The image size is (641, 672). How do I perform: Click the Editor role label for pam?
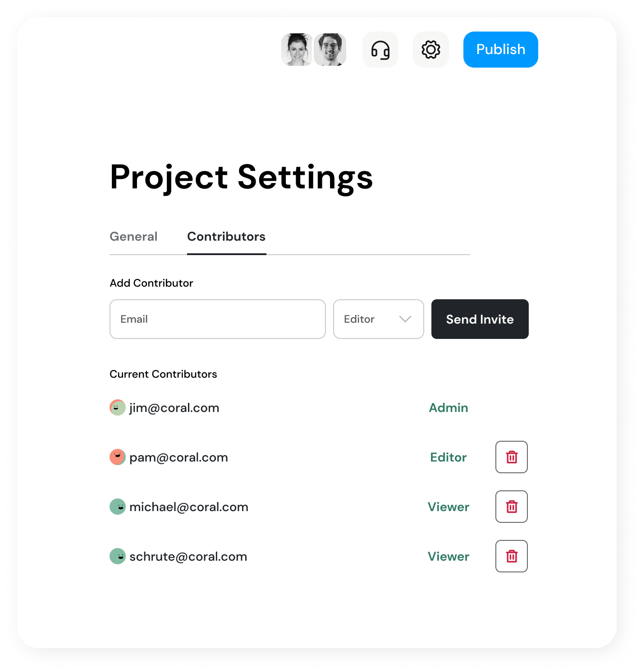[x=449, y=457]
